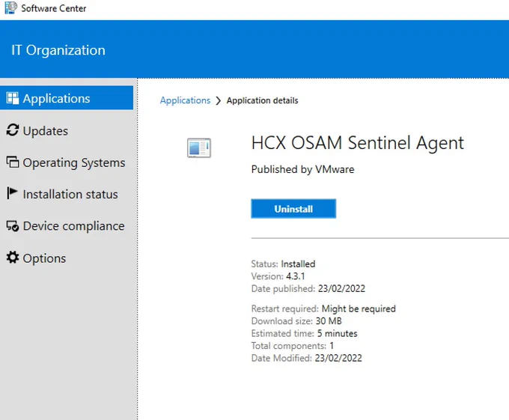Click the Software Center title bar icon

tap(10, 7)
